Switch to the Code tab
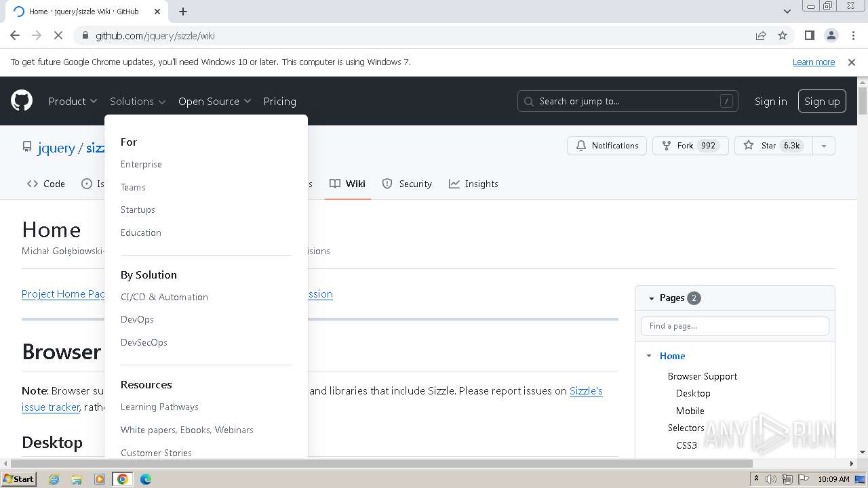The width and height of the screenshot is (868, 488). (x=46, y=184)
